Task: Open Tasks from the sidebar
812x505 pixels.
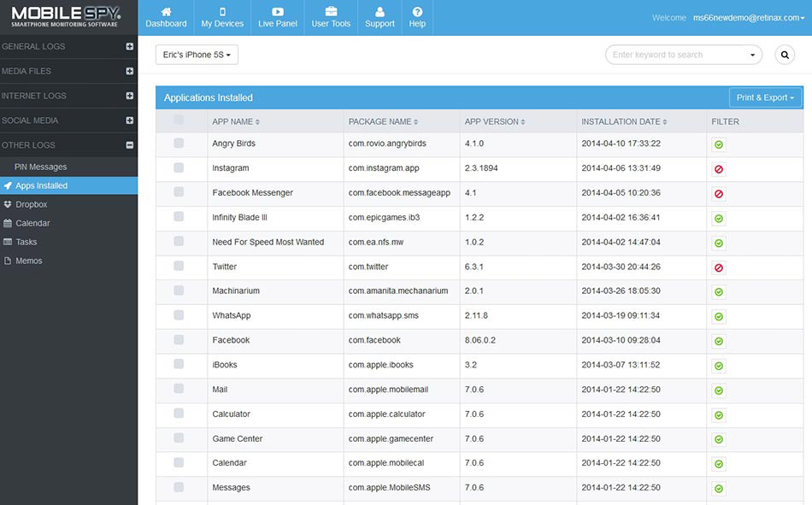Action: (26, 242)
